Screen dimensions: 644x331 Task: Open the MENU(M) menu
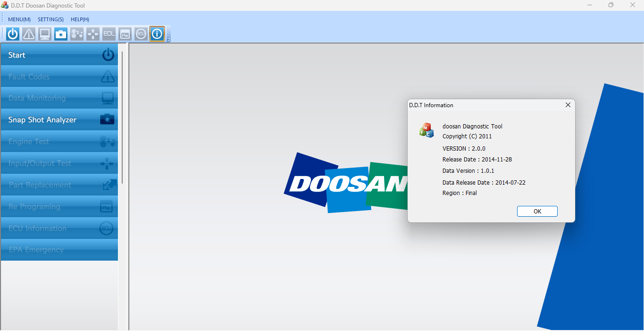pos(19,19)
